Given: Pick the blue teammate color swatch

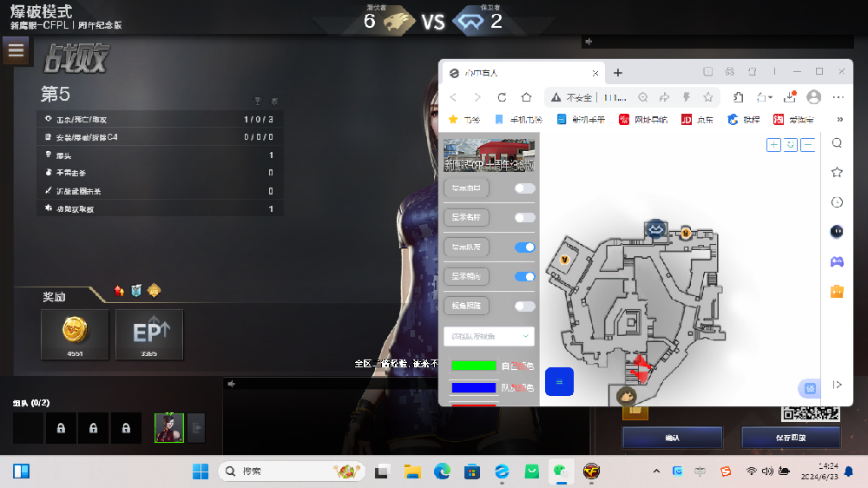Looking at the screenshot, I should pos(473,388).
